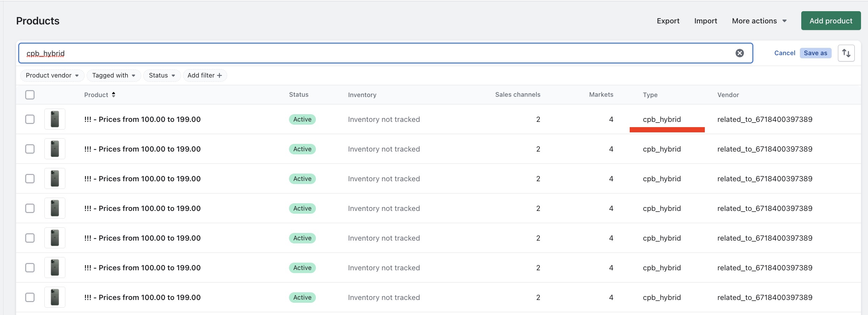Clear the search query using the X icon
The width and height of the screenshot is (868, 315).
tap(740, 53)
